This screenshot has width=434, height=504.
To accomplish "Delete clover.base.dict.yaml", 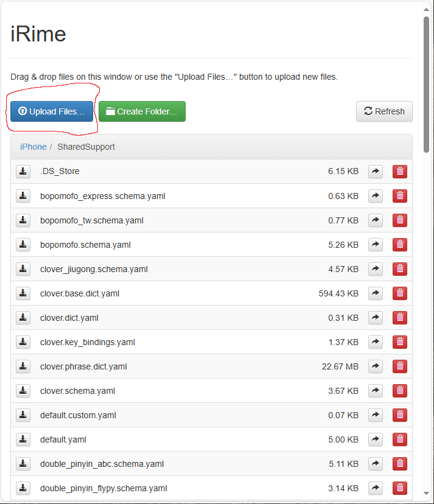I will 400,293.
